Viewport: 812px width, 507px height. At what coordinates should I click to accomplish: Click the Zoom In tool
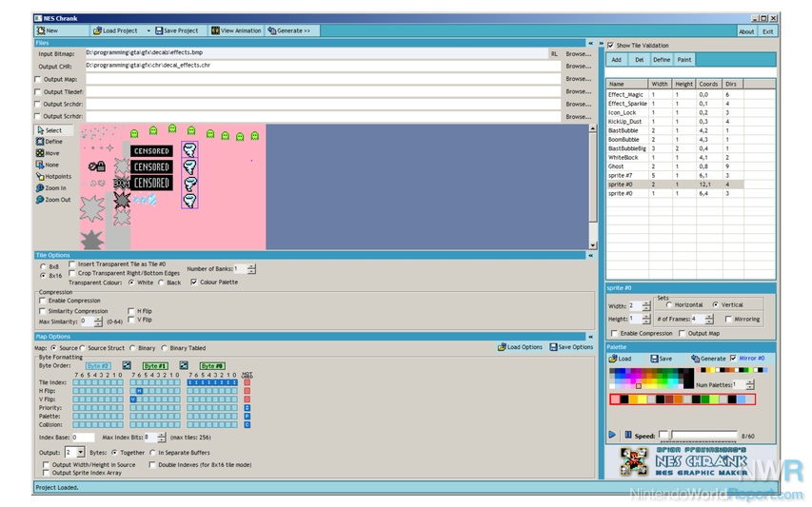tap(50, 187)
